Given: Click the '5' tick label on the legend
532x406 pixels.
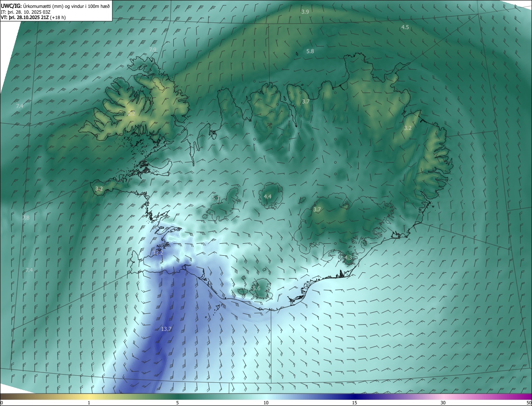Looking at the screenshot, I should click(177, 403).
